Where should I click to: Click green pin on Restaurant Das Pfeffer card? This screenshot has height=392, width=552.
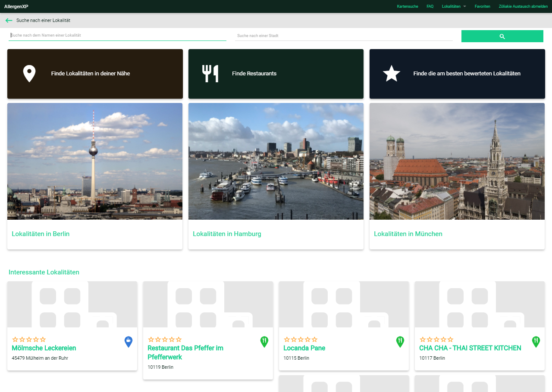(x=264, y=342)
